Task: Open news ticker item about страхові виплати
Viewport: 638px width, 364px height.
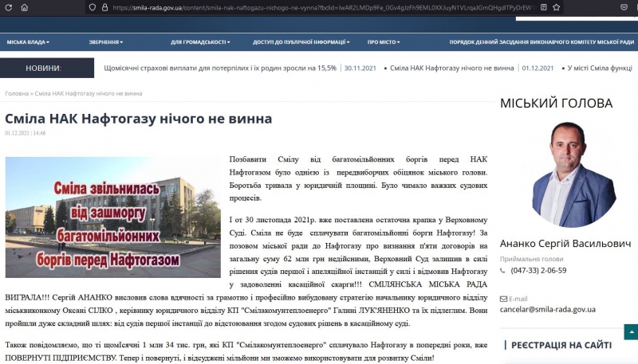Action: (220, 68)
